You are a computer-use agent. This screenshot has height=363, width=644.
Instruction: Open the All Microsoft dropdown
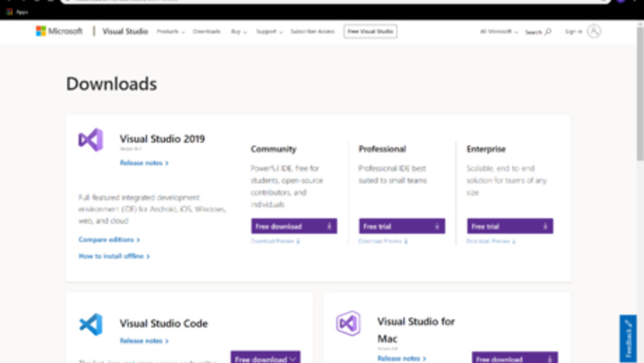tap(499, 31)
